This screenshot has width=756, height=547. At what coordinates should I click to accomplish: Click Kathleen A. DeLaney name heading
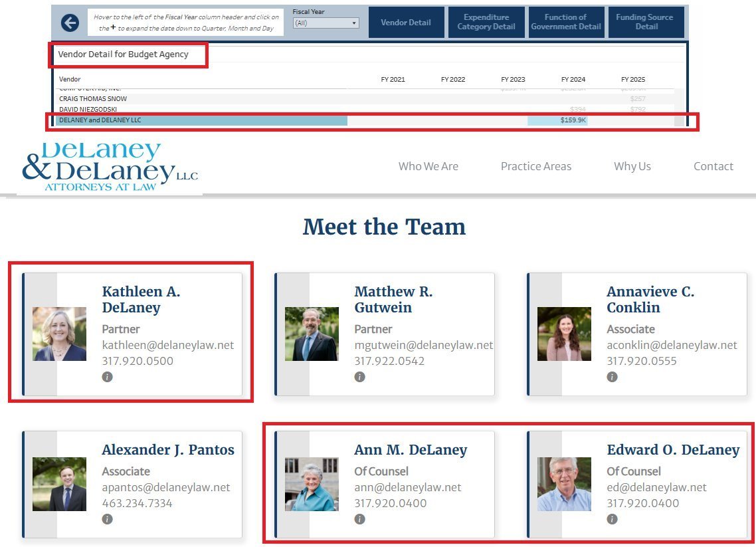(141, 300)
